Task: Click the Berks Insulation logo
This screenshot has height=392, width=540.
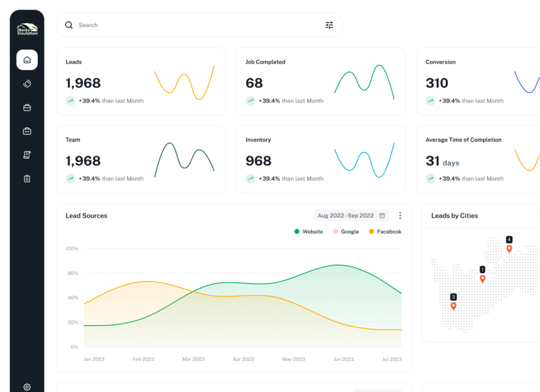Action: tap(27, 29)
